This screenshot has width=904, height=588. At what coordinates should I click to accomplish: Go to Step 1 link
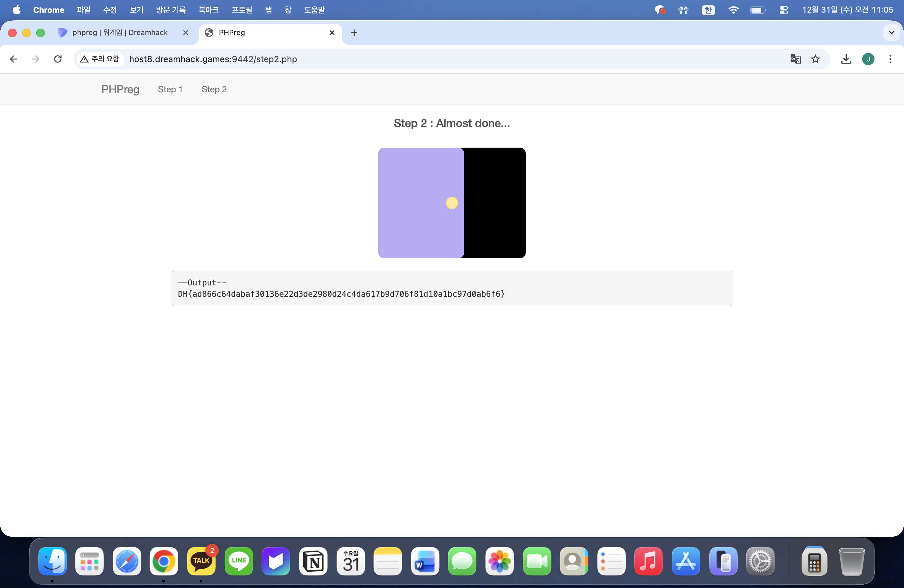[170, 89]
